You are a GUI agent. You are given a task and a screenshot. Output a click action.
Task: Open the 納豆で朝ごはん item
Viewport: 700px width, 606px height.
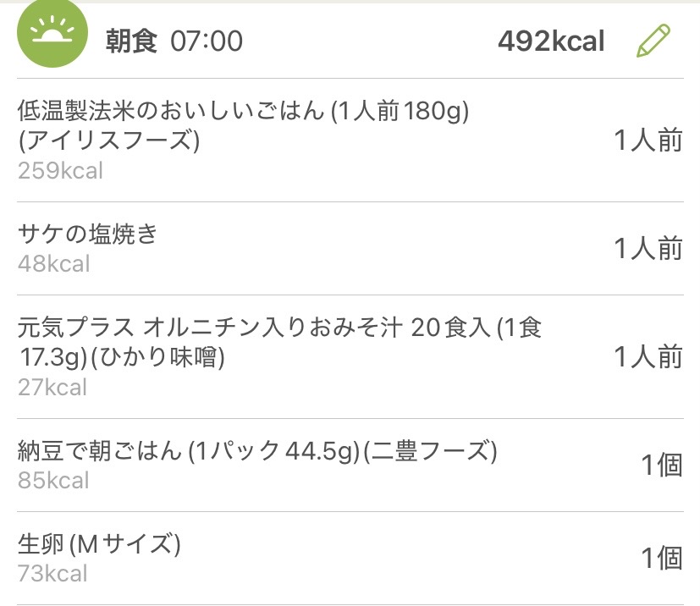tap(256, 451)
